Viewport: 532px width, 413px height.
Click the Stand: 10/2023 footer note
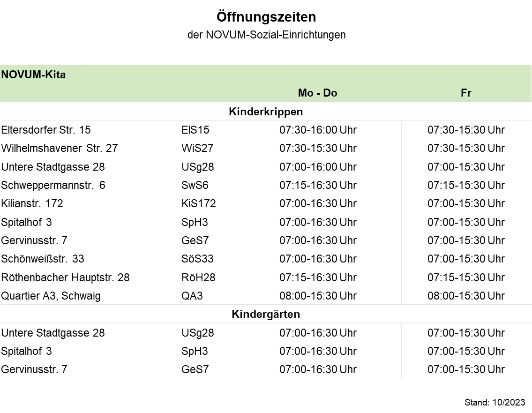pyautogui.click(x=495, y=403)
